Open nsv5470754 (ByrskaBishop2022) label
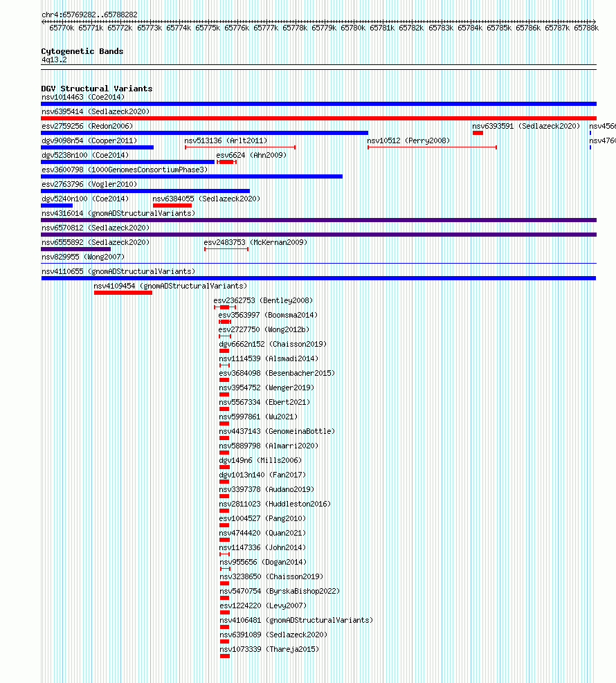Image resolution: width=616 pixels, height=683 pixels. 280,591
